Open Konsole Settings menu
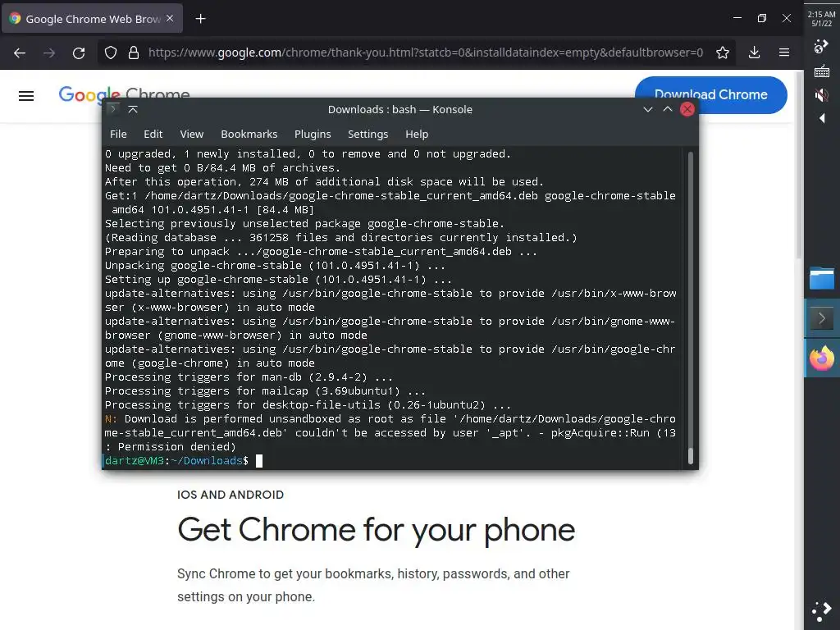Screen dimensions: 840x630 368,134
